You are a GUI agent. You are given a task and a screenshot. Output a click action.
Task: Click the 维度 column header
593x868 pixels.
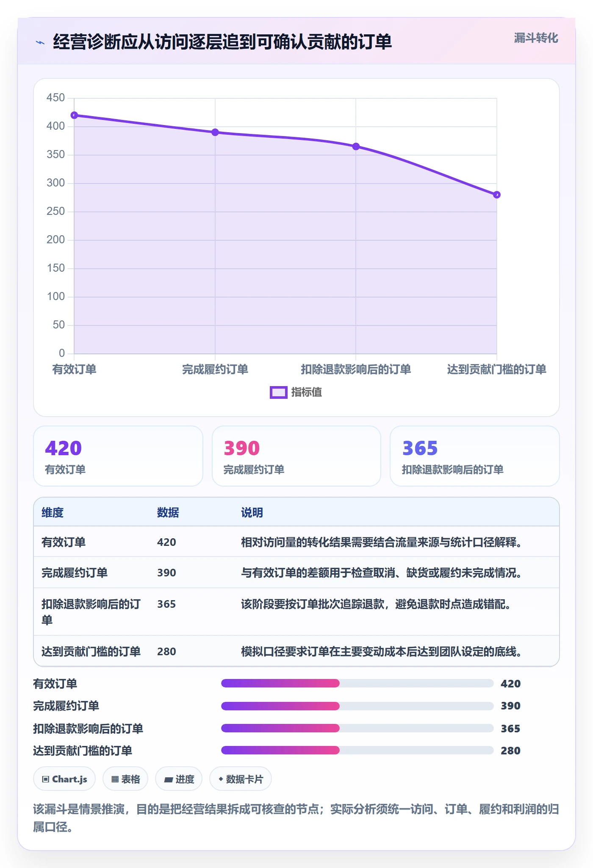coord(53,513)
